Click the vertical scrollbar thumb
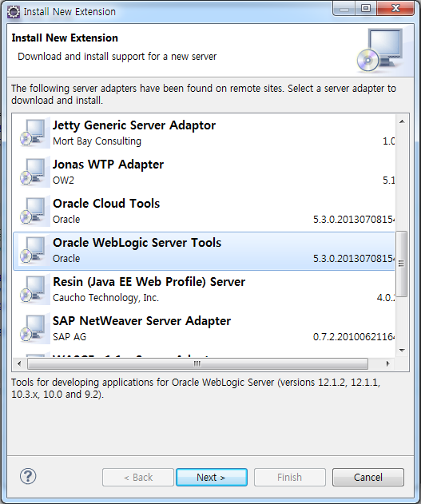 click(402, 264)
